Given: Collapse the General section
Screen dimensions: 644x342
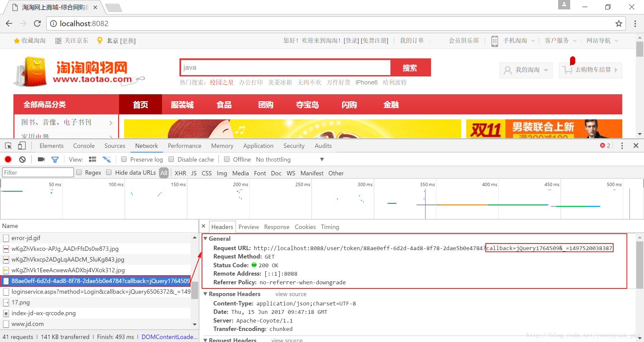Looking at the screenshot, I should click(205, 238).
